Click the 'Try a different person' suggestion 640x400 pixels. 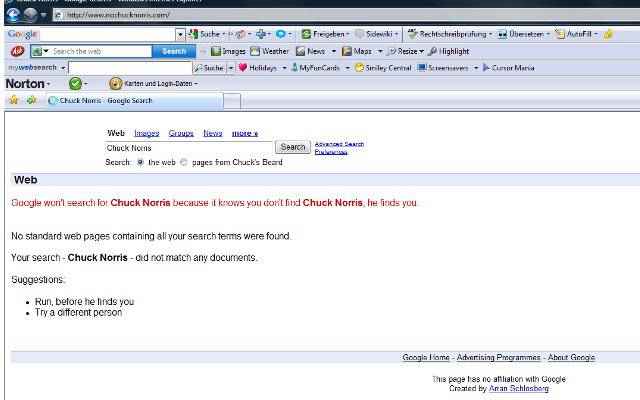(78, 313)
